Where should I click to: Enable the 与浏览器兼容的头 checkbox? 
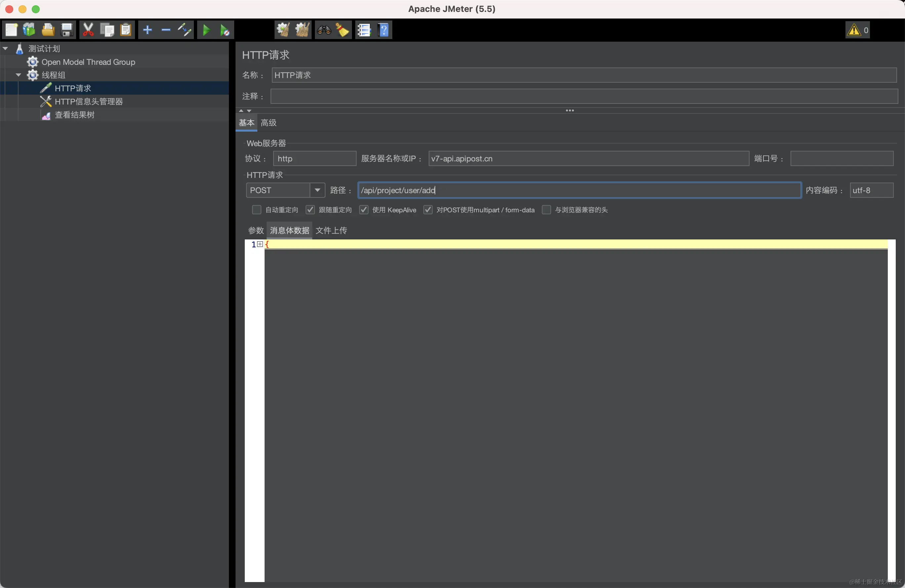coord(546,210)
